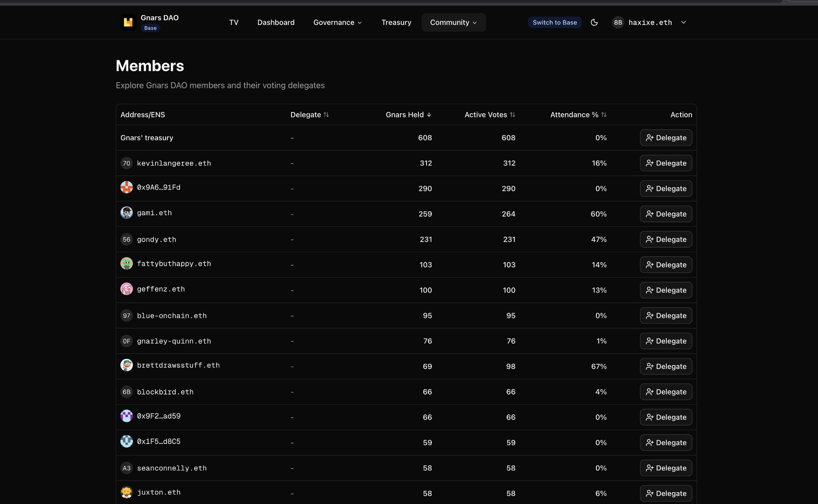Image resolution: width=818 pixels, height=504 pixels.
Task: Sort the table by Delegate column
Action: 310,115
